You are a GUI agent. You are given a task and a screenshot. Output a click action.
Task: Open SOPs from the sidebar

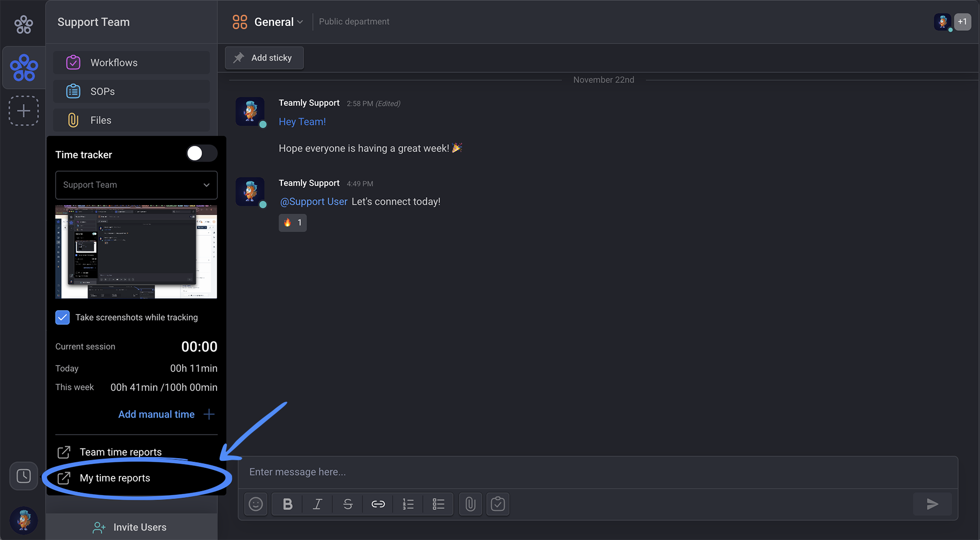click(132, 91)
